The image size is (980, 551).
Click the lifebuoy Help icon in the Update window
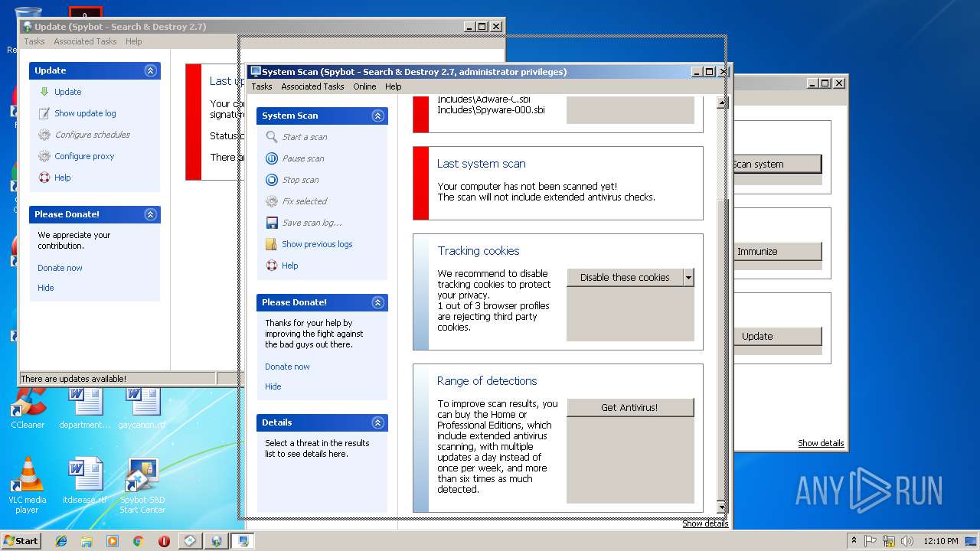click(x=44, y=178)
